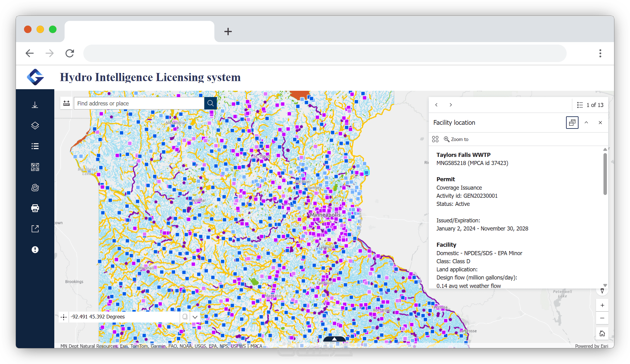Click the selected Taylors Falls facility marker
630x364 pixels.
pyautogui.click(x=367, y=172)
